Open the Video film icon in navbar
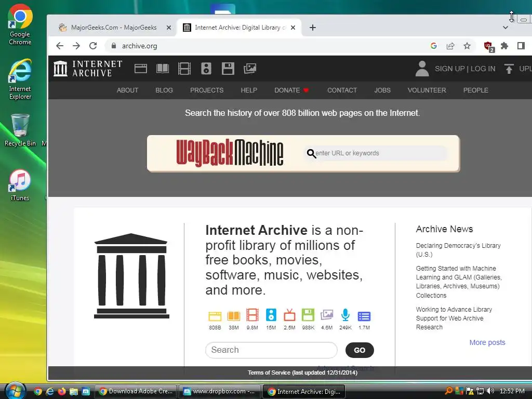Viewport: 532px width, 399px height. pyautogui.click(x=184, y=69)
